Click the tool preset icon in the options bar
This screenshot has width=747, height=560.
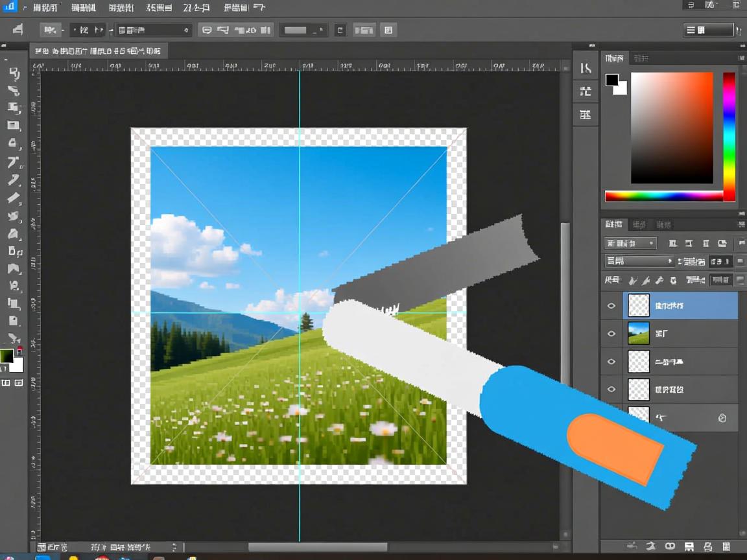(18, 30)
